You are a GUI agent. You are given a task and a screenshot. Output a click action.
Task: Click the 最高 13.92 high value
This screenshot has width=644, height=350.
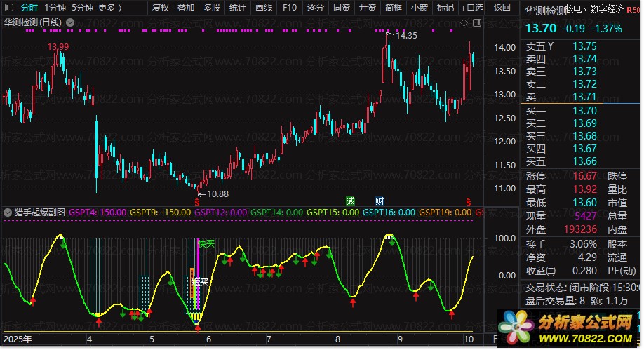click(x=584, y=189)
